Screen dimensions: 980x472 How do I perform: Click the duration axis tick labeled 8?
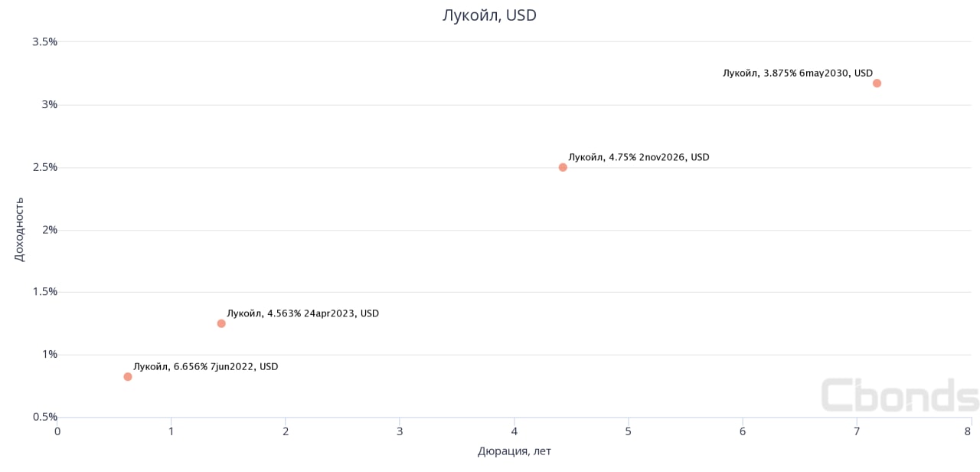pyautogui.click(x=971, y=431)
